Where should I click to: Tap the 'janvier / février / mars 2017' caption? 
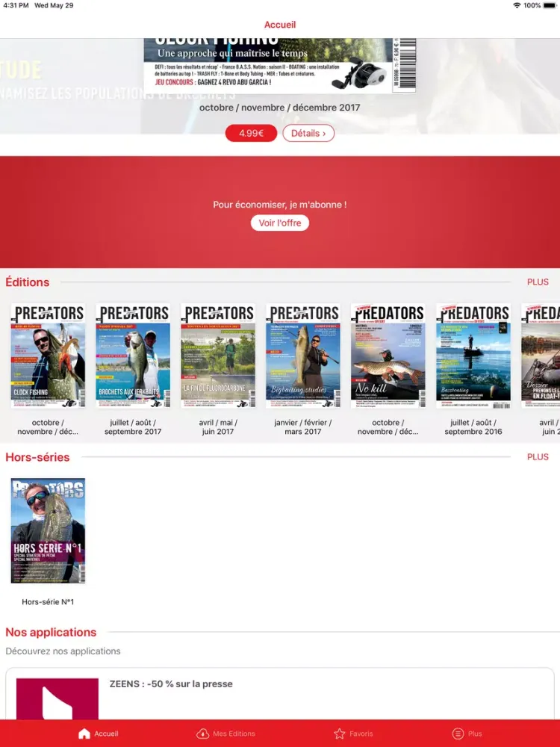(303, 427)
